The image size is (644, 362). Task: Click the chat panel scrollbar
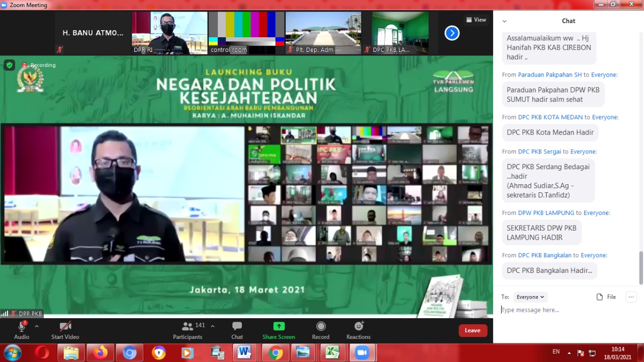(x=641, y=268)
